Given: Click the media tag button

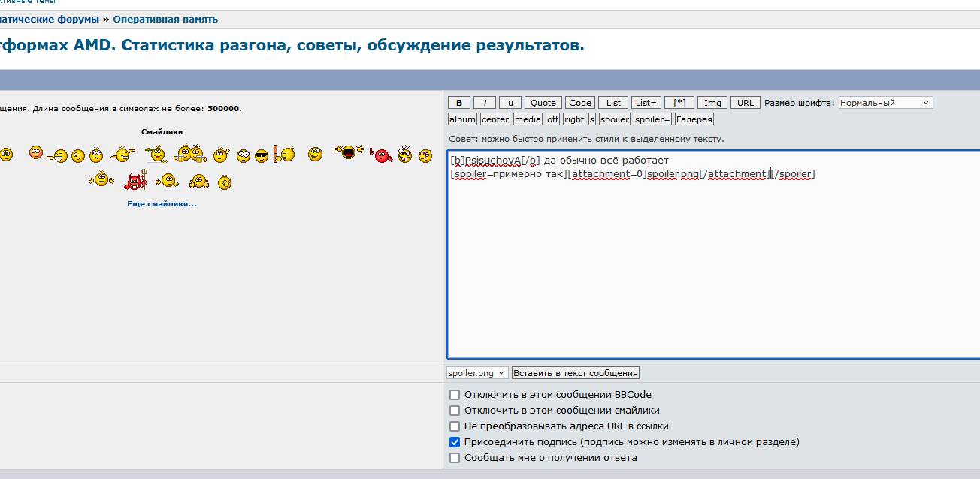Looking at the screenshot, I should [528, 119].
